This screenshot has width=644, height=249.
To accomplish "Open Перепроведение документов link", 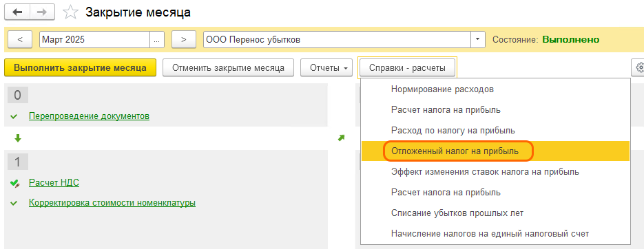I will 89,116.
